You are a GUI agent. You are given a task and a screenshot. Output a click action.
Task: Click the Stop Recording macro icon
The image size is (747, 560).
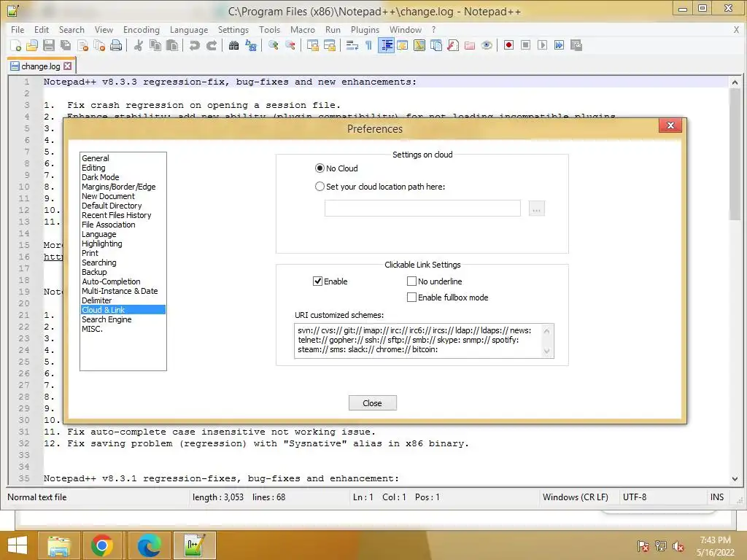(x=525, y=45)
